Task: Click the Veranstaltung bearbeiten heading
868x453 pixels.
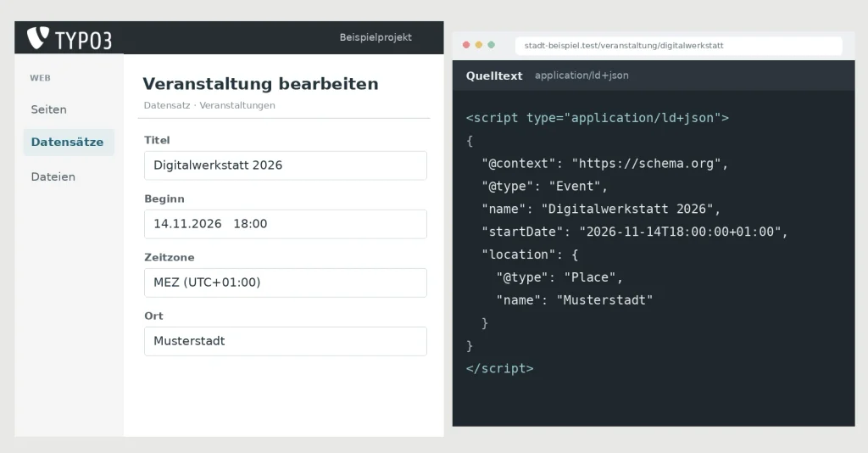Action: pyautogui.click(x=261, y=84)
